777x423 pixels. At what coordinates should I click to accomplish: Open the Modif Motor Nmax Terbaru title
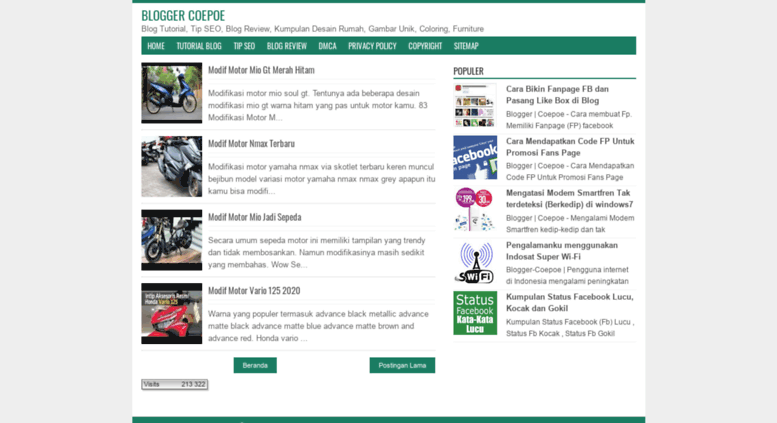click(251, 144)
